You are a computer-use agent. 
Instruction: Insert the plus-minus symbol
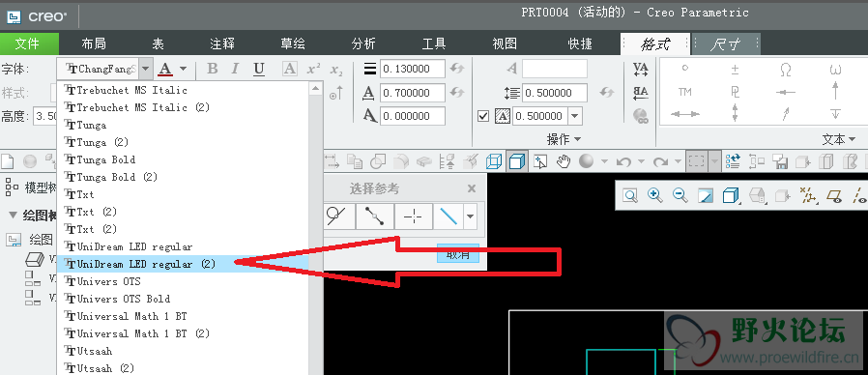tap(735, 70)
